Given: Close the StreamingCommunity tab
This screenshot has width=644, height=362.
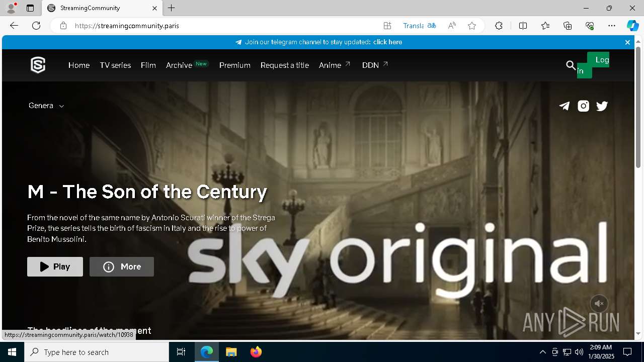Looking at the screenshot, I should click(x=155, y=8).
